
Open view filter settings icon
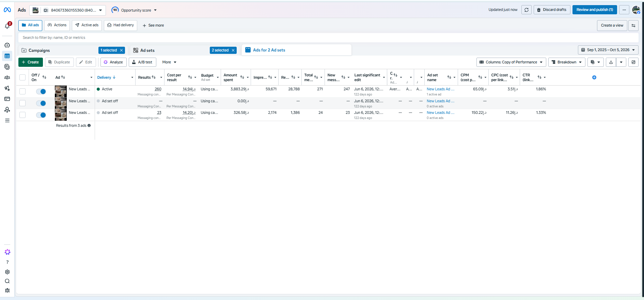(x=633, y=26)
